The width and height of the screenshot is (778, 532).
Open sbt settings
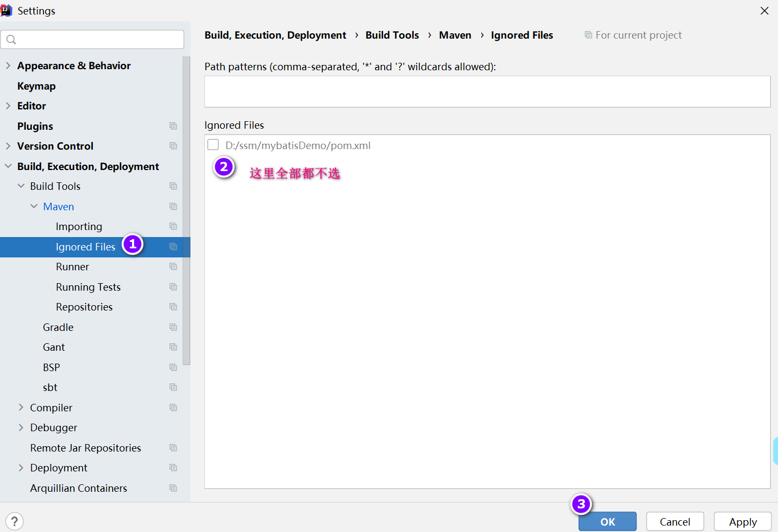coord(50,387)
